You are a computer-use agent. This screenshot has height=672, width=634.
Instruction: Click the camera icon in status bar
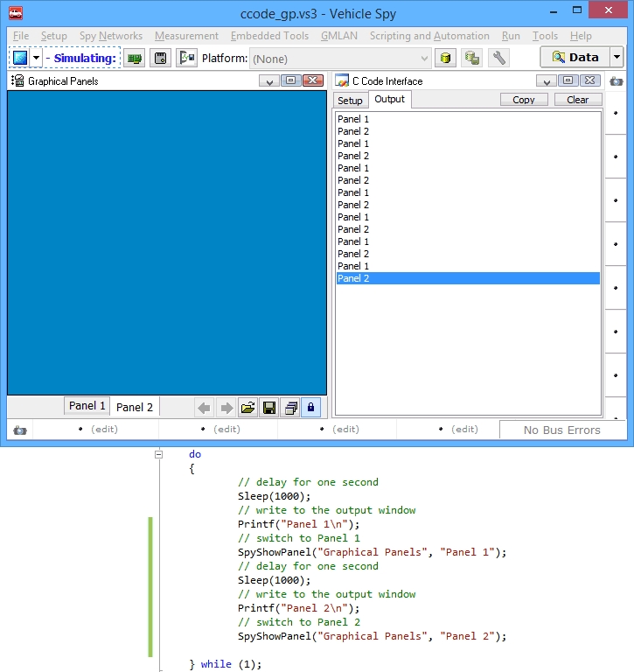[19, 430]
